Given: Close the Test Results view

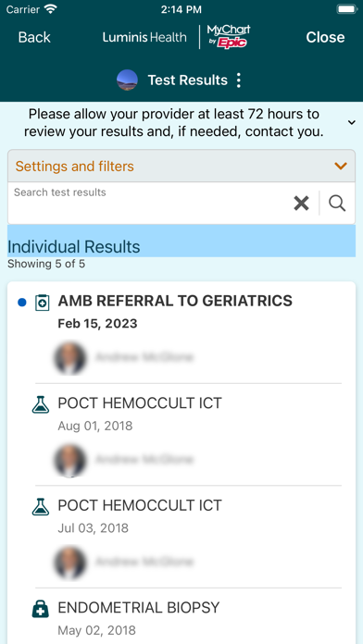Looking at the screenshot, I should click(325, 37).
